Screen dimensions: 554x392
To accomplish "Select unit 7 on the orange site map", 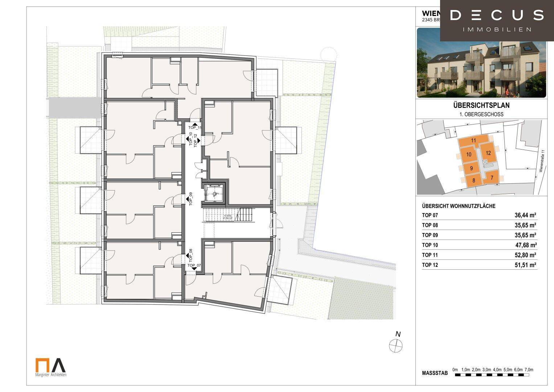I will 492,178.
